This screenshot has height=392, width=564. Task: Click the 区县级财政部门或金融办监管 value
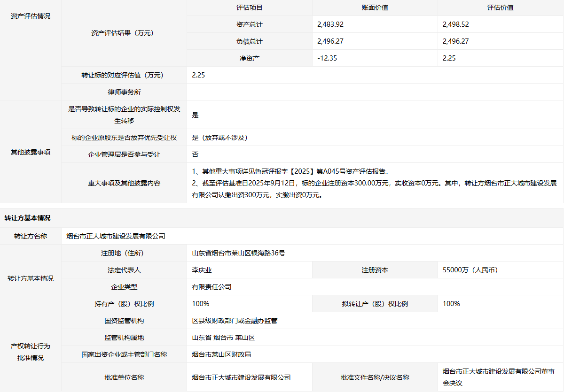235,321
